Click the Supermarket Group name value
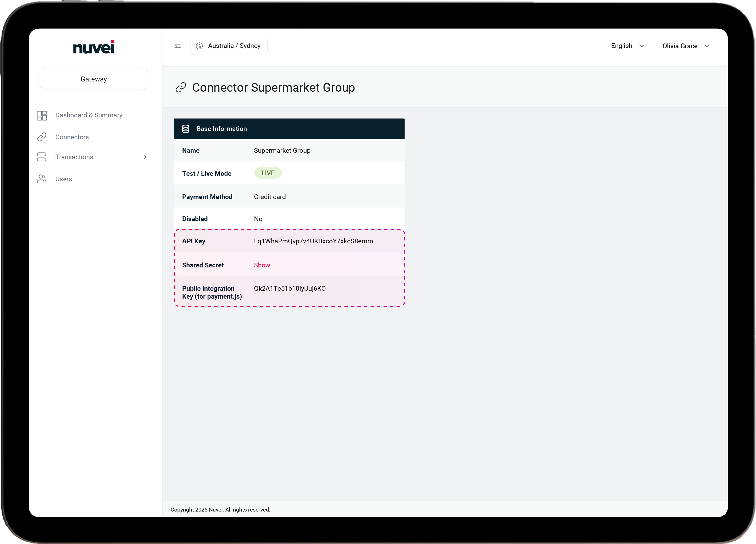 pos(282,150)
